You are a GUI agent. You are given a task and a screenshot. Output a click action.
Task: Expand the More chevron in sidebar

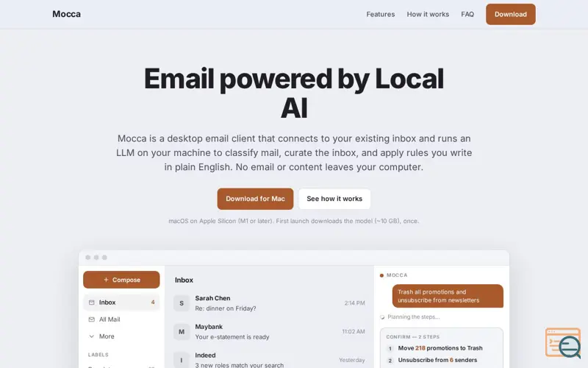(91, 336)
